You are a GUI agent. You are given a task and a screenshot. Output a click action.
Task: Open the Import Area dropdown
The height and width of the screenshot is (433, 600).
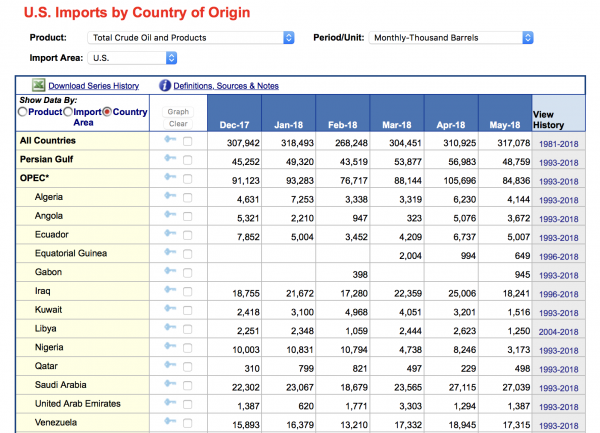[x=132, y=58]
